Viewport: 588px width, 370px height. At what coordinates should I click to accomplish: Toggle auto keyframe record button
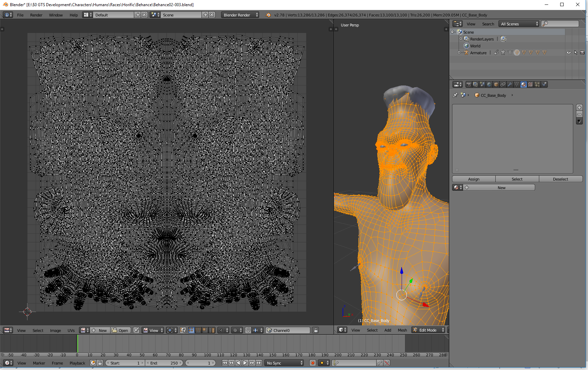(x=313, y=363)
